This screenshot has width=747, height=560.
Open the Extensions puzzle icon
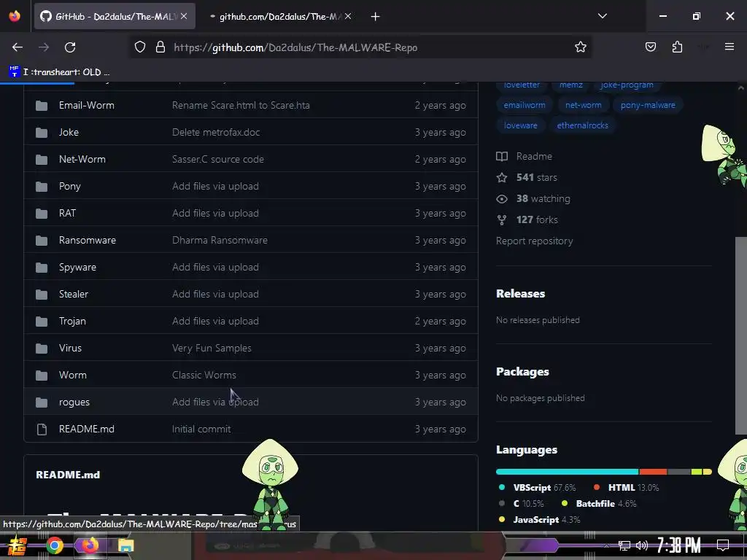click(677, 47)
